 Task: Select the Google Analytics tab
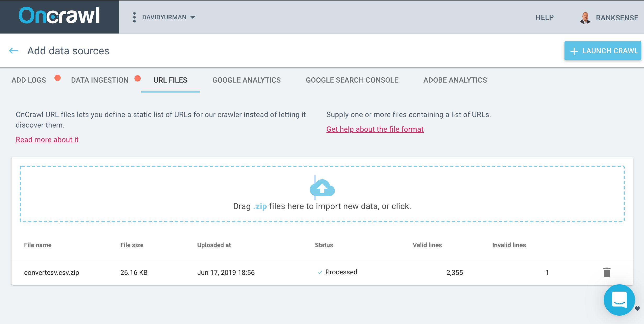coord(246,80)
